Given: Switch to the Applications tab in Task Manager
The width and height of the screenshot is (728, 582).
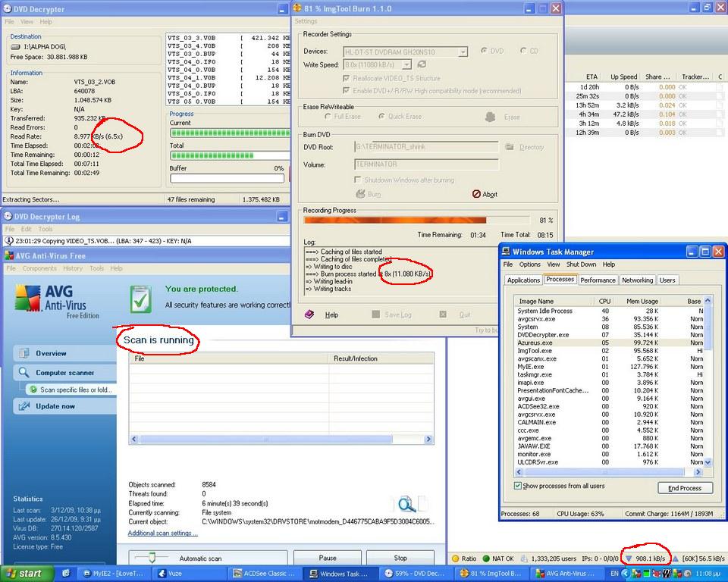Looking at the screenshot, I should coord(524,280).
